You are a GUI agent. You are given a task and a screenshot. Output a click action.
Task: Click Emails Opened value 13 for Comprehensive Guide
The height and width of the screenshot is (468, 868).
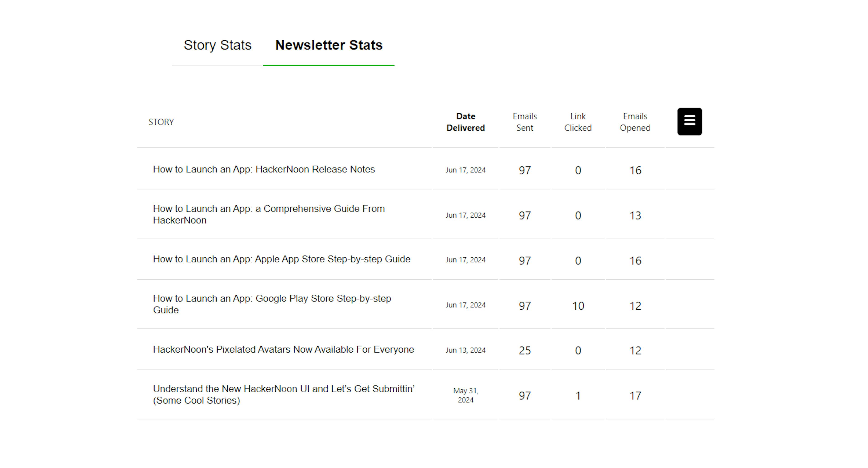[x=635, y=216]
